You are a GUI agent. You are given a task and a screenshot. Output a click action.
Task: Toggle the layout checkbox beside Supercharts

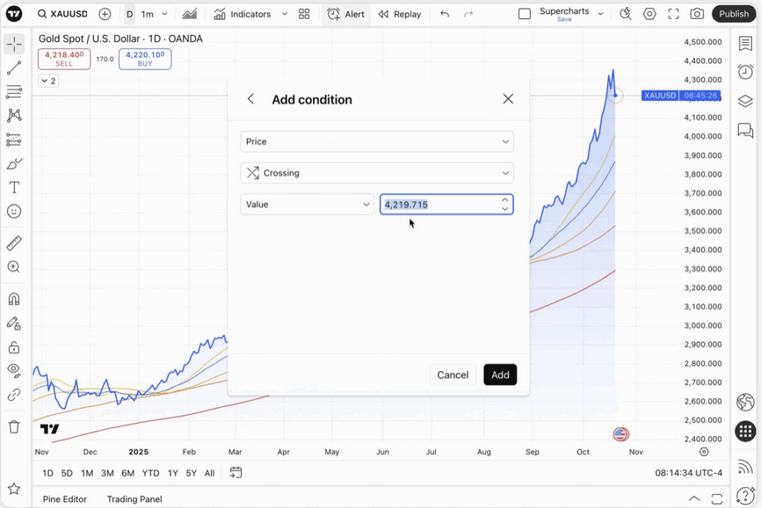click(524, 14)
